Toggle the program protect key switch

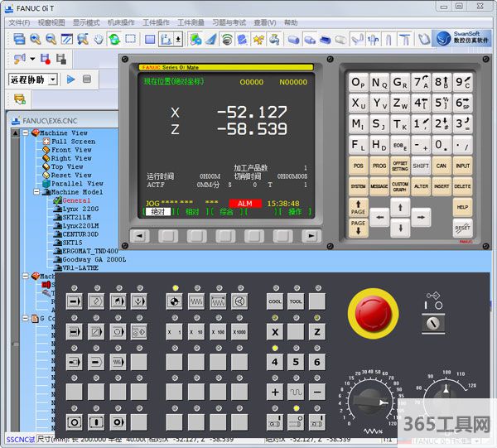pos(432,324)
